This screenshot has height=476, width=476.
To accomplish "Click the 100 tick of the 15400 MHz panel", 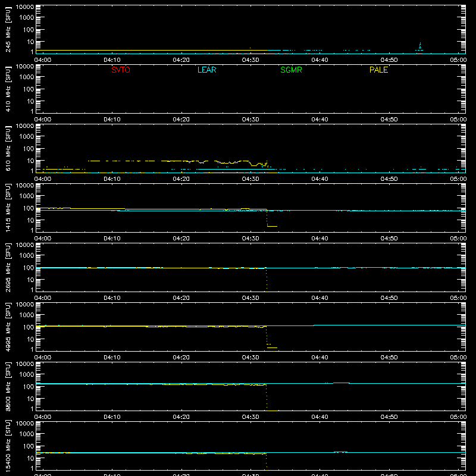I will 29,446.
